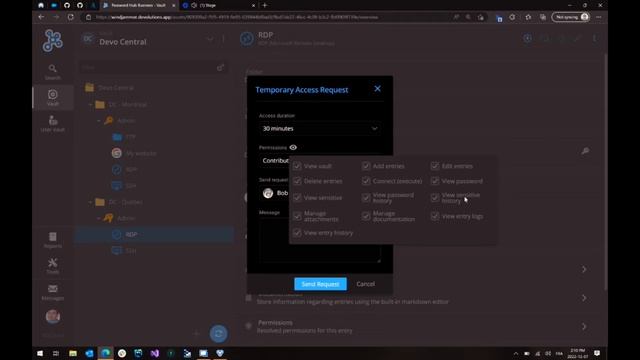Click the Cancel button

pos(365,284)
